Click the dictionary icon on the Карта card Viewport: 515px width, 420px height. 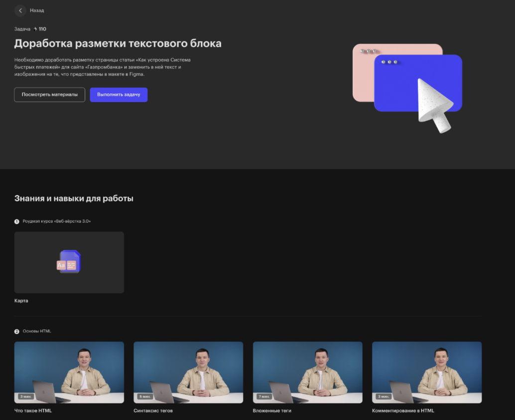point(69,262)
